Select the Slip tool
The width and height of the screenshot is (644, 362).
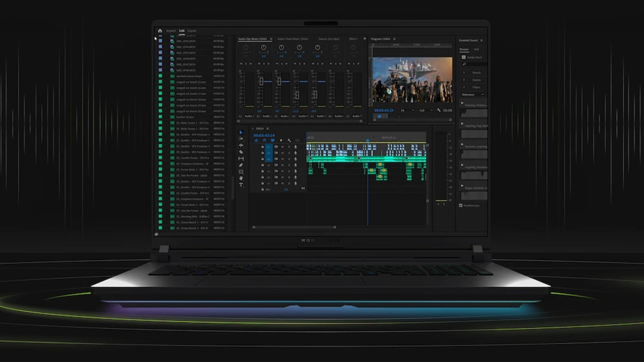pyautogui.click(x=241, y=159)
